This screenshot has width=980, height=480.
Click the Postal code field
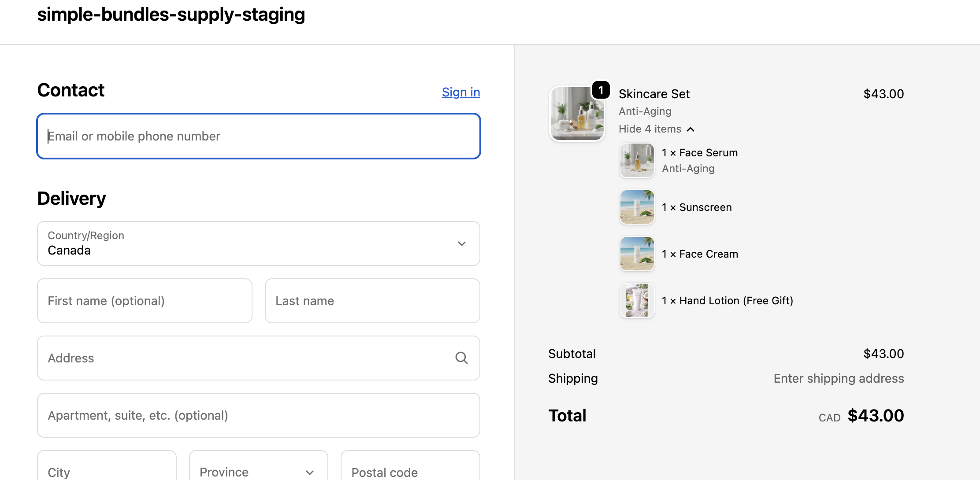(410, 470)
